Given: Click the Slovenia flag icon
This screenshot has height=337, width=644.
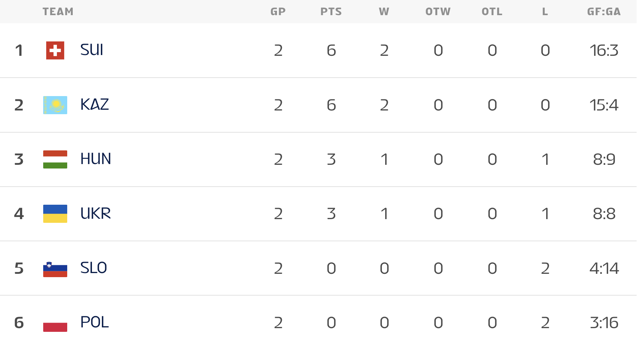Looking at the screenshot, I should [55, 268].
